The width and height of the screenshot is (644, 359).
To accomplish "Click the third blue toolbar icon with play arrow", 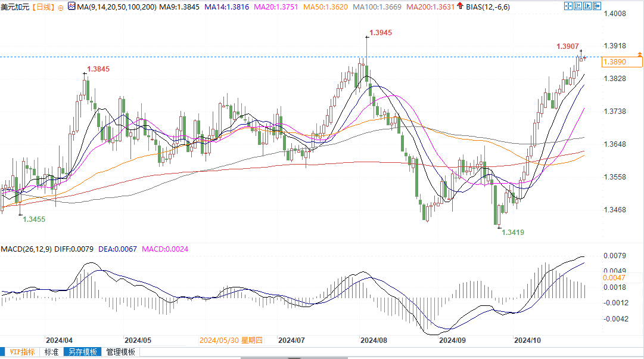I will 589,7.
